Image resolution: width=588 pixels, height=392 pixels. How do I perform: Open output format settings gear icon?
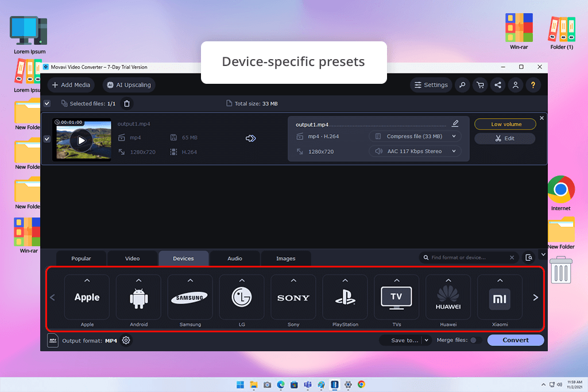tap(126, 340)
